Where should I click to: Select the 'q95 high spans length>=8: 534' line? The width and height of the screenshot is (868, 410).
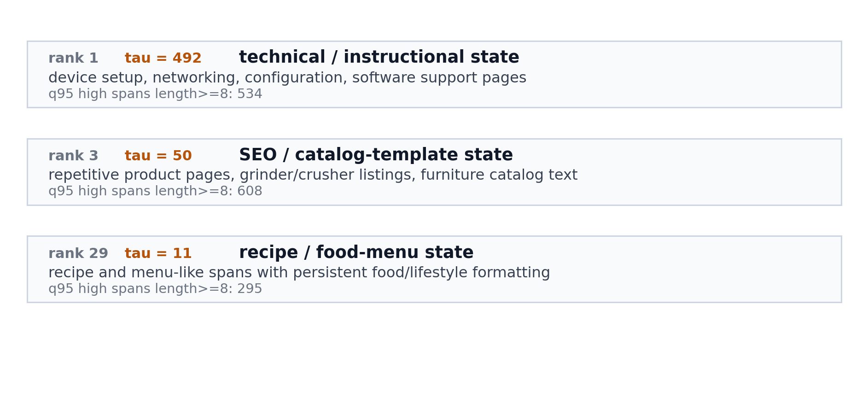(x=155, y=94)
